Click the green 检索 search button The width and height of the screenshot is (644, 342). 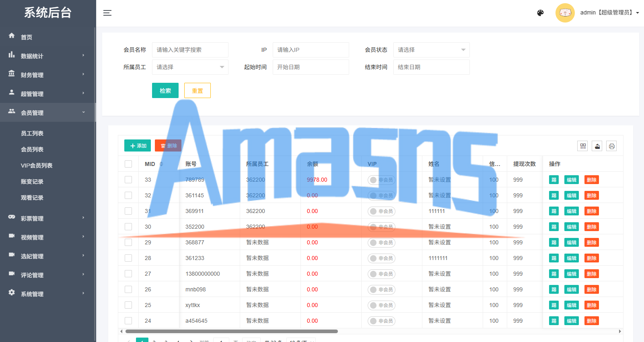click(x=165, y=90)
